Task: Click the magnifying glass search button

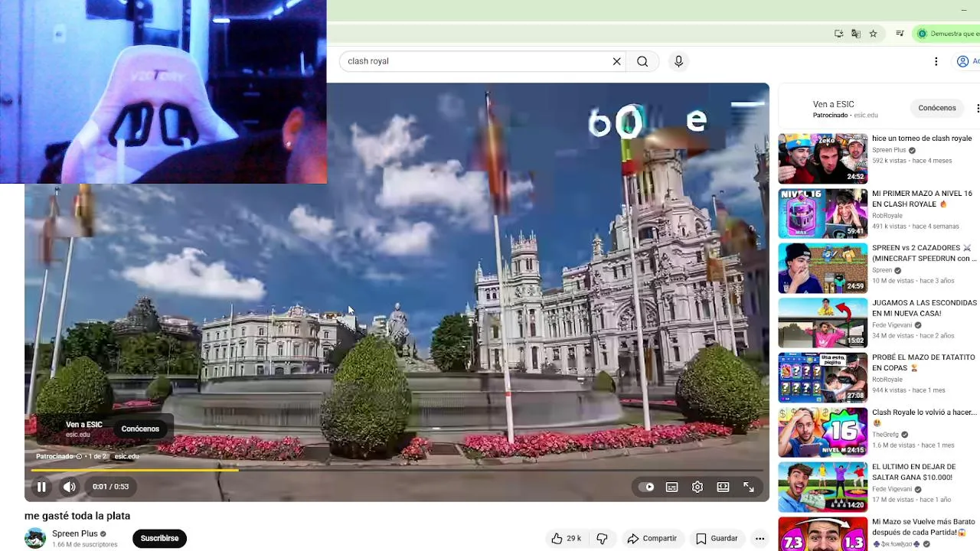Action: (642, 61)
